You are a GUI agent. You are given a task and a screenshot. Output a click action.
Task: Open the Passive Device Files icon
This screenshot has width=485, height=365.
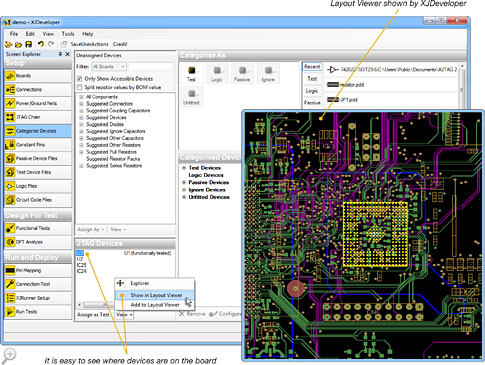click(x=10, y=158)
